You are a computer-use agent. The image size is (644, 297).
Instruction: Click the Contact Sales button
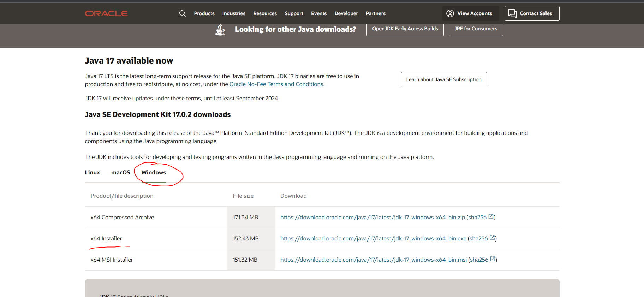(532, 13)
